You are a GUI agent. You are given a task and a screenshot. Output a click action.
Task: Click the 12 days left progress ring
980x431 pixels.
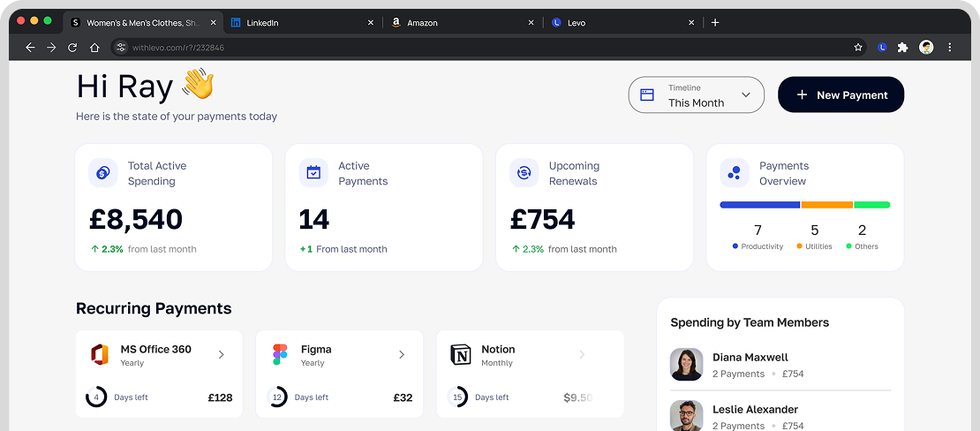277,397
